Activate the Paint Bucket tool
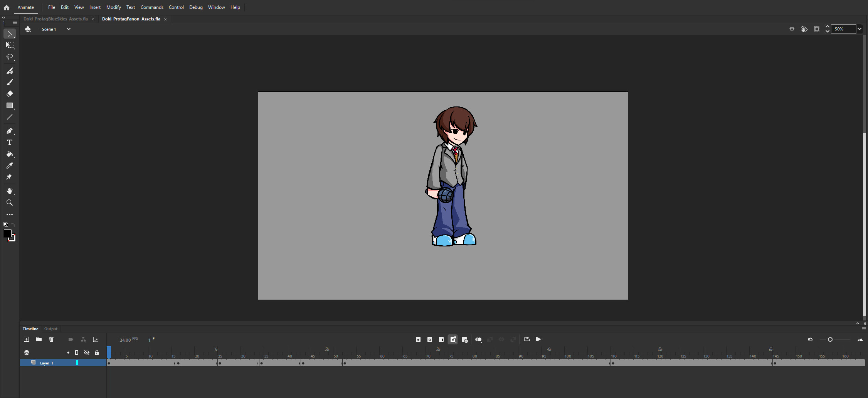 click(10, 154)
